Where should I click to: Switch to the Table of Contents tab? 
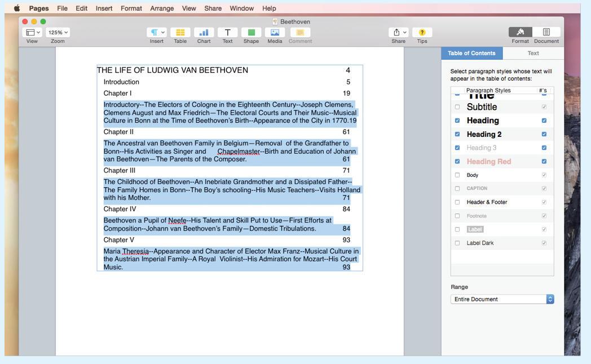pos(471,54)
